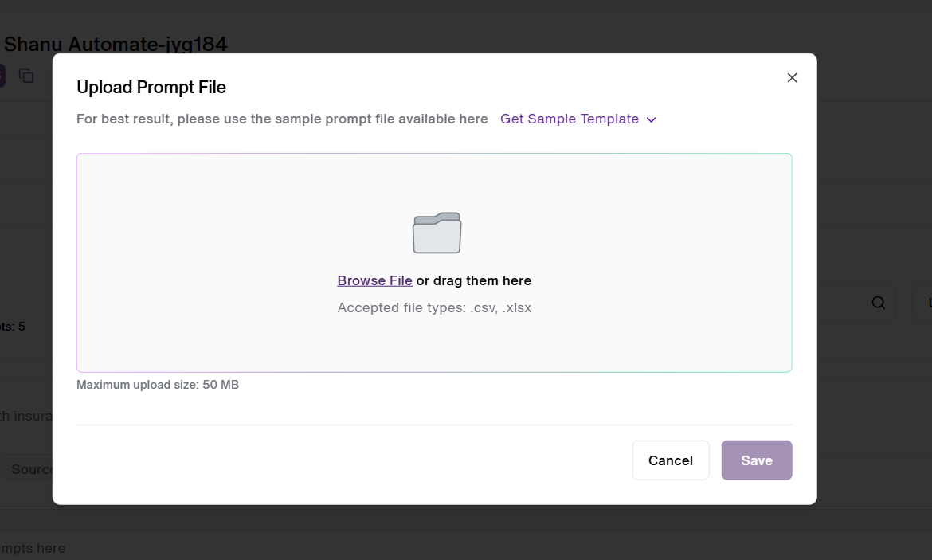
Task: Click the Maximum upload size label
Action: [158, 385]
